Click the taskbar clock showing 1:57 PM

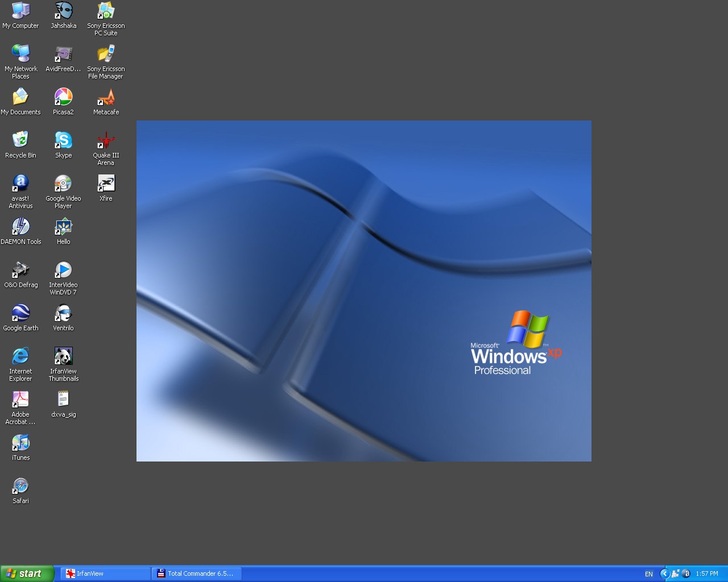pos(707,574)
